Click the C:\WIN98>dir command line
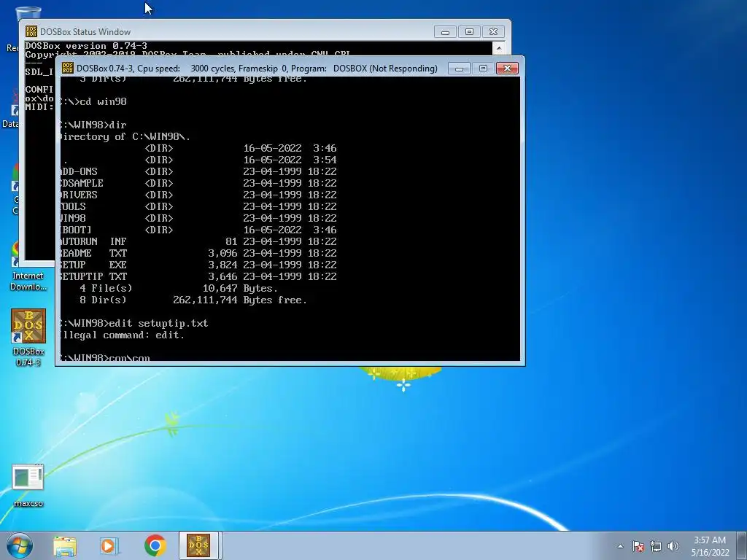This screenshot has height=560, width=747. click(93, 125)
